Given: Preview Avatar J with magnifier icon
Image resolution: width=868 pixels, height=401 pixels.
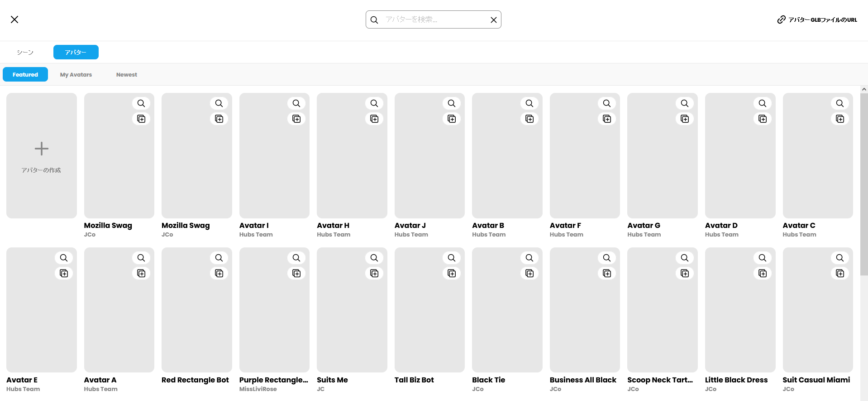Looking at the screenshot, I should click(452, 103).
